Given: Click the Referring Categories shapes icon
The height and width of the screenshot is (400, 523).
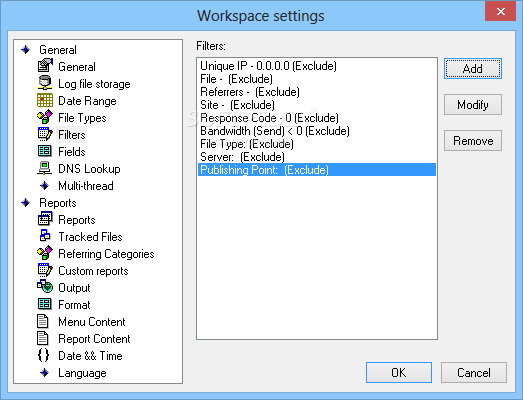Looking at the screenshot, I should [x=45, y=253].
